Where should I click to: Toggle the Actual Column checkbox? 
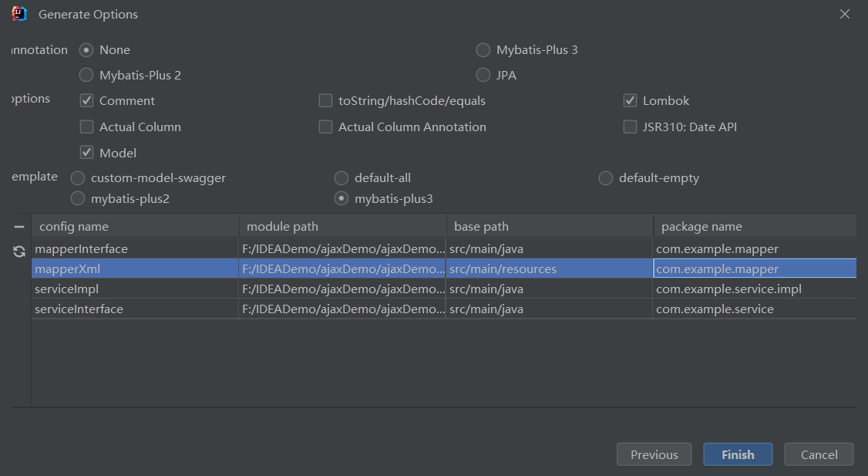[x=86, y=127]
